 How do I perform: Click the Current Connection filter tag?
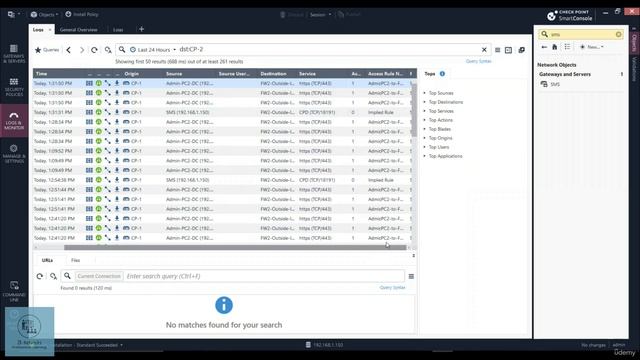click(x=99, y=276)
